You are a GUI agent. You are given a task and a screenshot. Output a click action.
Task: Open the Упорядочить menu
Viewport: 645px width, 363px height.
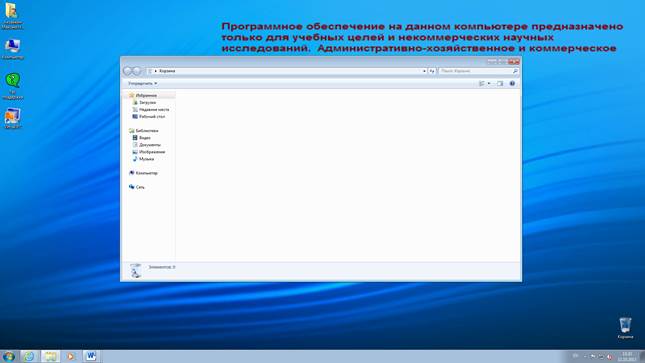142,84
